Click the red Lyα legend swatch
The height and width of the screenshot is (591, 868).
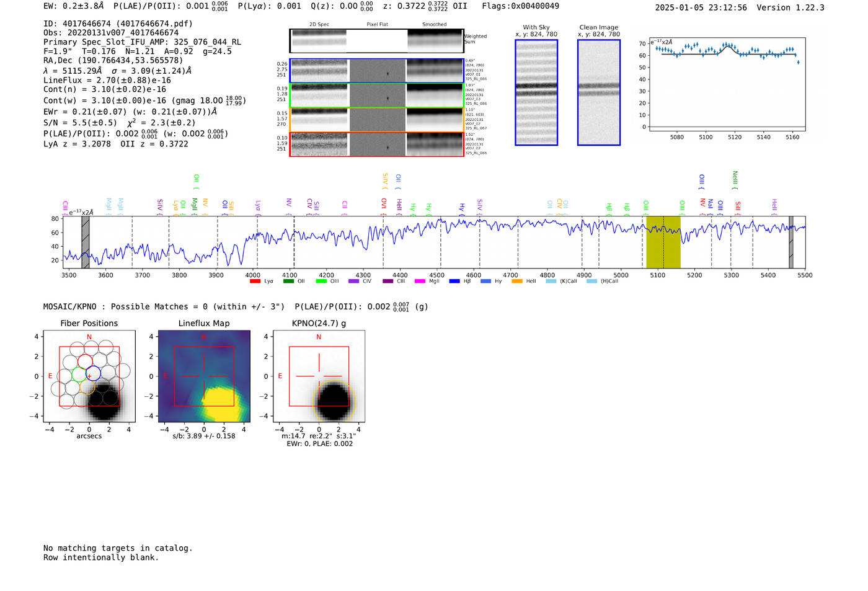(255, 282)
